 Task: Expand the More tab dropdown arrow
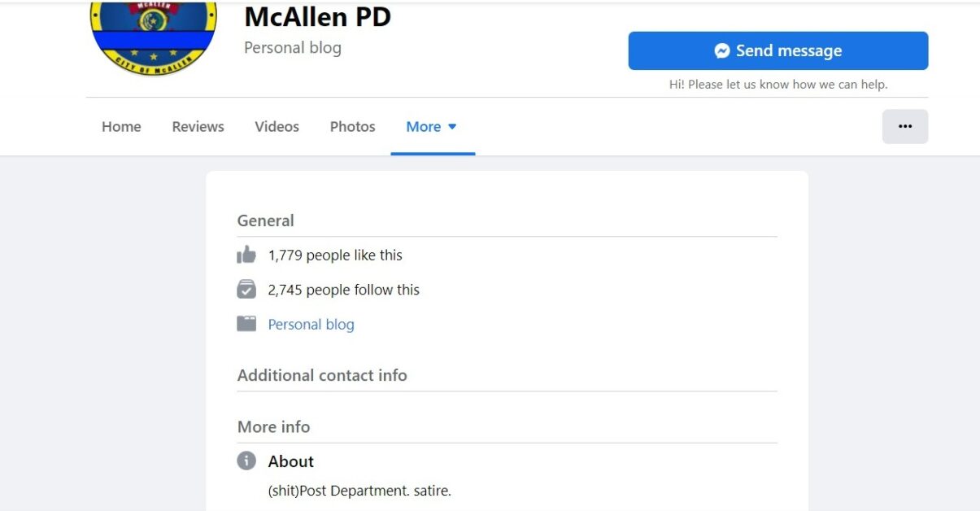tap(452, 127)
